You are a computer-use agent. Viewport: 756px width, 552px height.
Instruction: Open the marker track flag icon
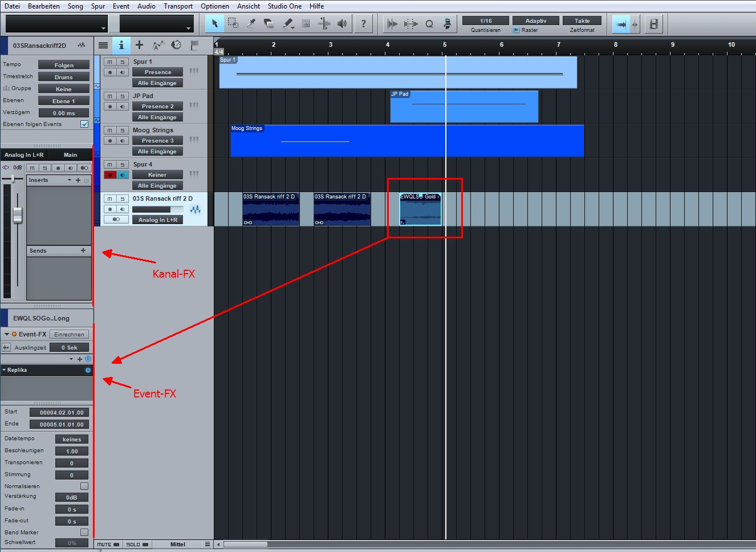click(x=195, y=45)
